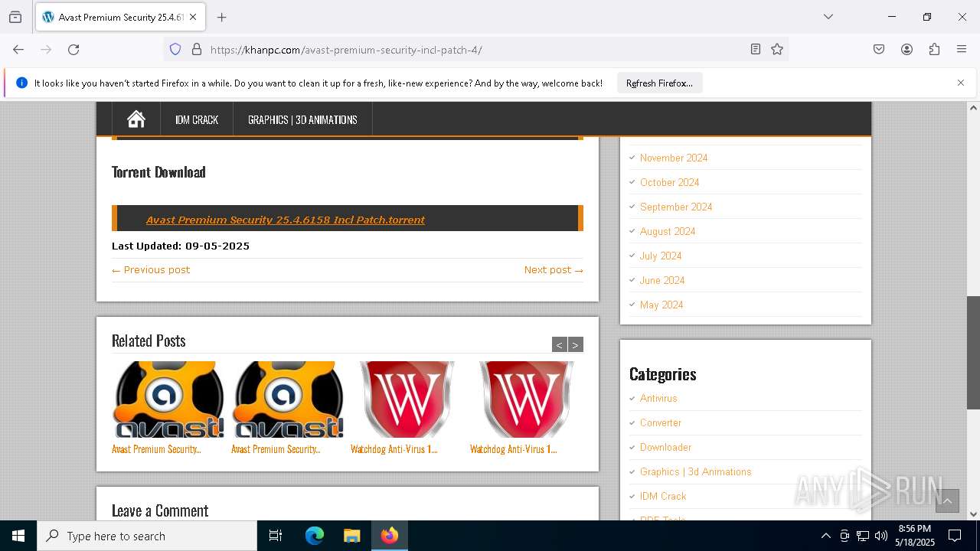This screenshot has height=551, width=980.
Task: Click the Windows taskbar search box
Action: 147,536
